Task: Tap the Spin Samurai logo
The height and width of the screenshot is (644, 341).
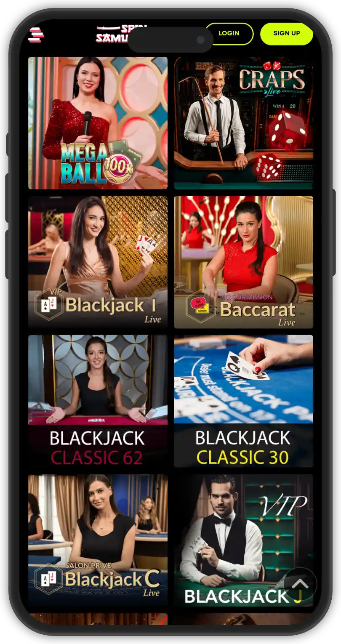Action: (x=121, y=34)
